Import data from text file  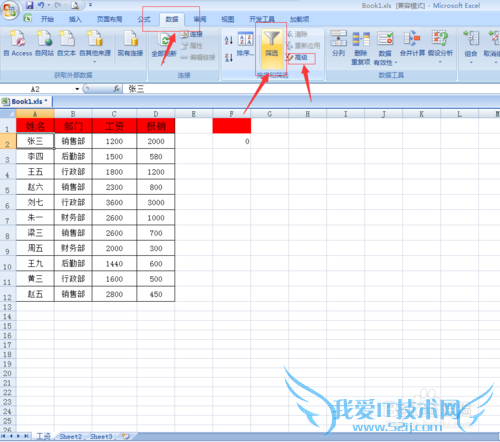tap(66, 43)
